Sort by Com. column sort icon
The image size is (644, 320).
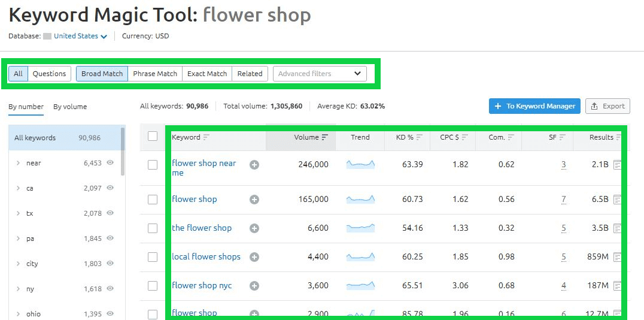pos(511,137)
